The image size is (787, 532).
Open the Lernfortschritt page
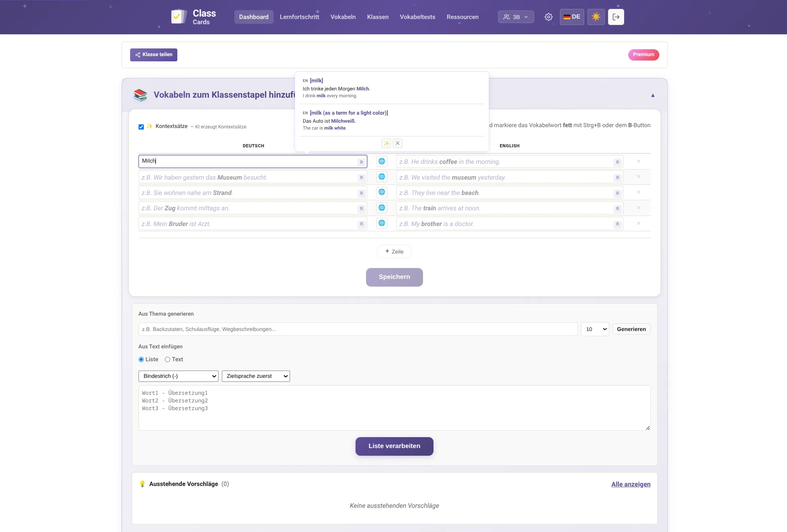299,17
